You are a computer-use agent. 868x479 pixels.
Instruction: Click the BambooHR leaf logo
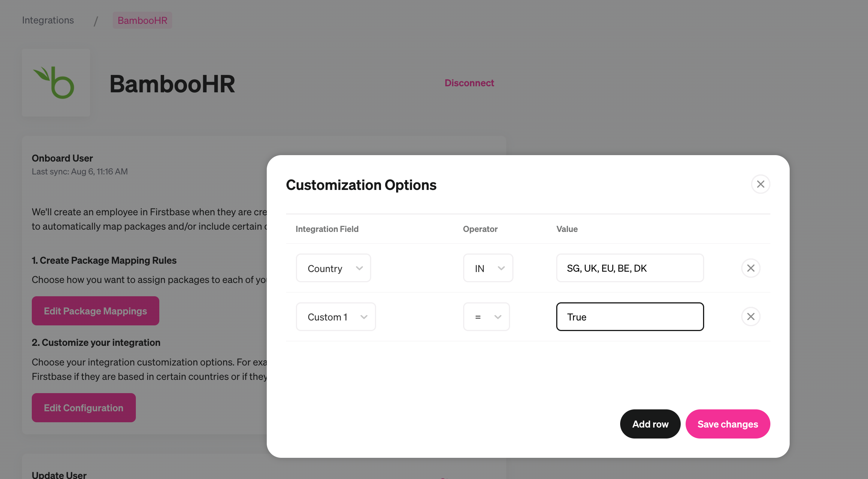56,82
